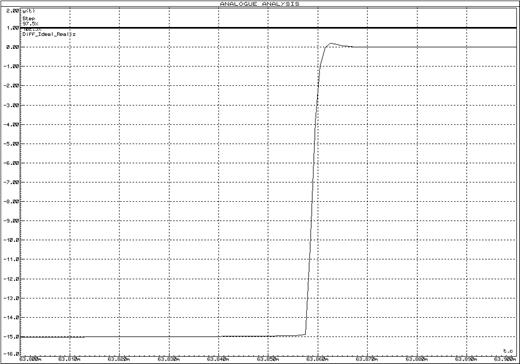
Task: Click the ANALOGUE ANALYSIS graph title bar
Action: 260,4
